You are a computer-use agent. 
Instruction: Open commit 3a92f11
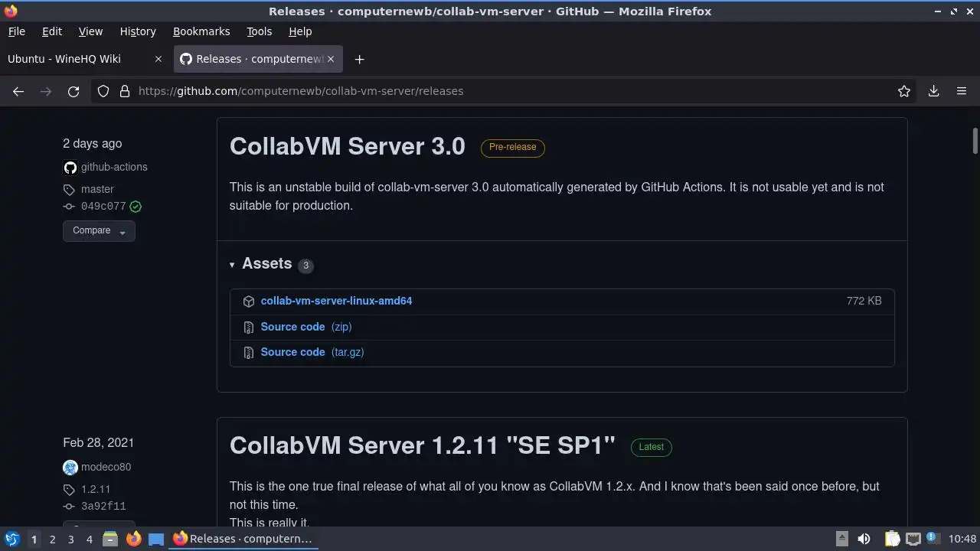[103, 507]
